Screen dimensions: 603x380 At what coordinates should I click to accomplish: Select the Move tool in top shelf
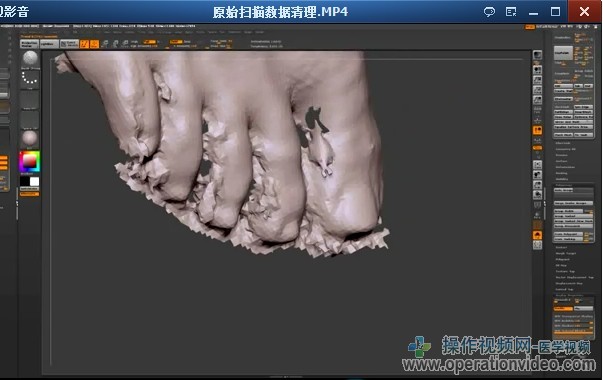pyautogui.click(x=105, y=43)
